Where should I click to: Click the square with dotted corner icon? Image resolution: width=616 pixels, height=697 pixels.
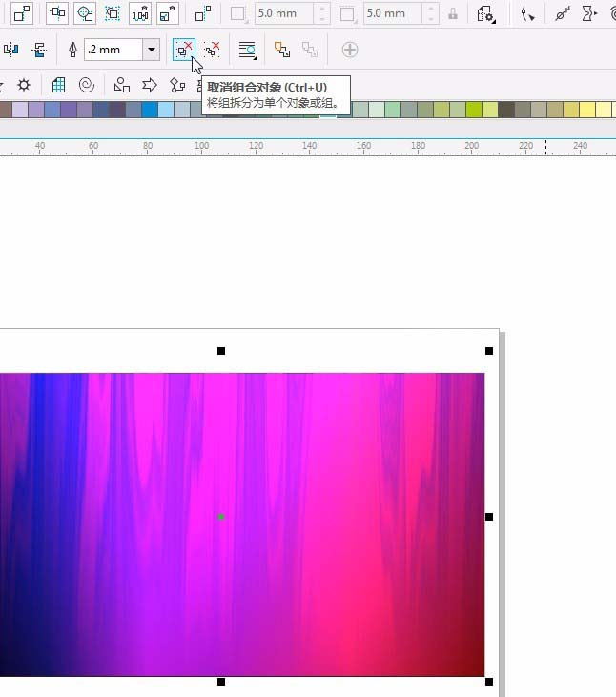tap(203, 13)
